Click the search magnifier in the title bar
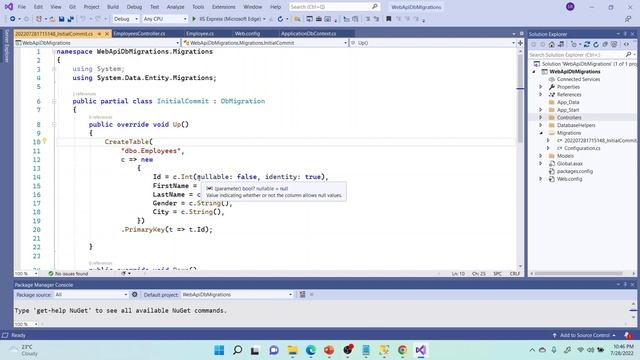 tap(374, 7)
